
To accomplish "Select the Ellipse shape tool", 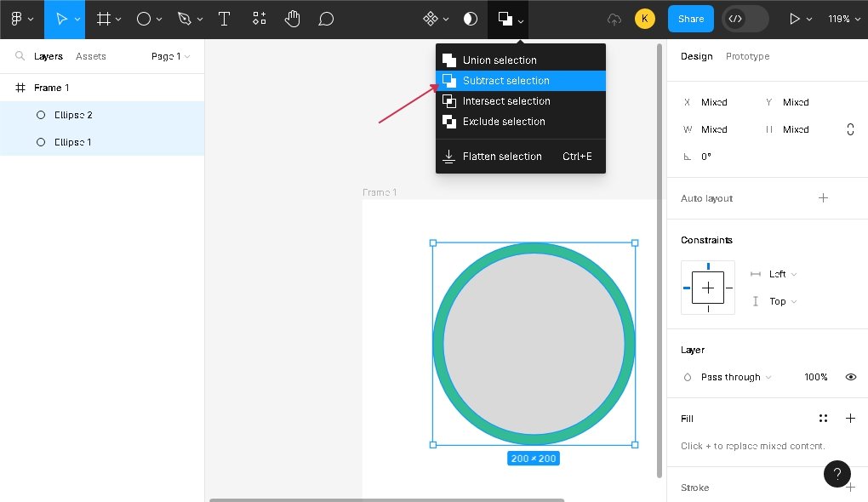I will [x=143, y=19].
